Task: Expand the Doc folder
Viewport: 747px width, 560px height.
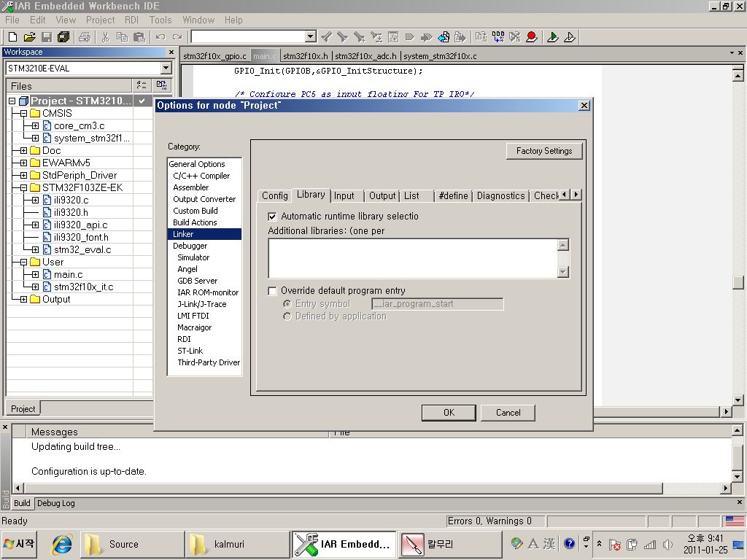Action: tap(23, 150)
